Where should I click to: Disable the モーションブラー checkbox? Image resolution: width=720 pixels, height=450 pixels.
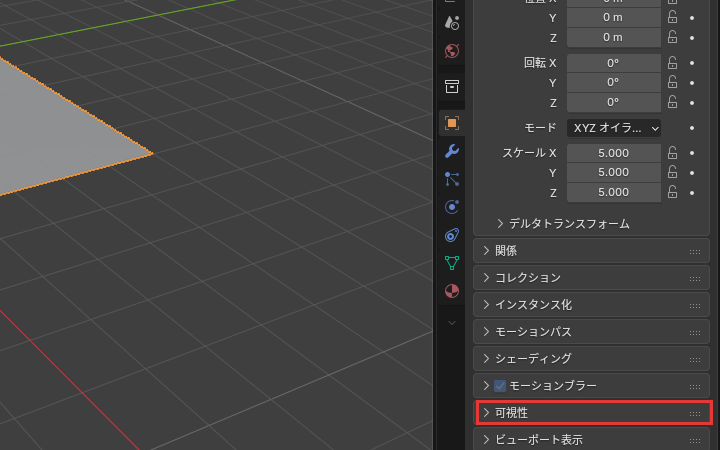500,386
